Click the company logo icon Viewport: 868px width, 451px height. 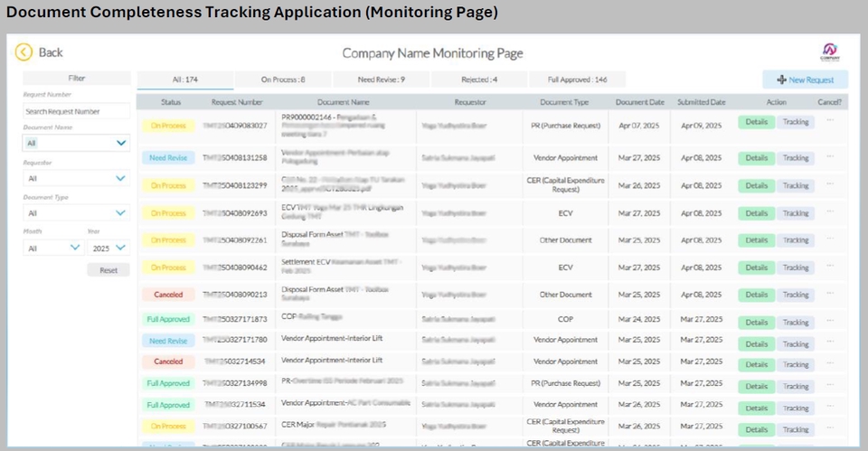(x=829, y=52)
